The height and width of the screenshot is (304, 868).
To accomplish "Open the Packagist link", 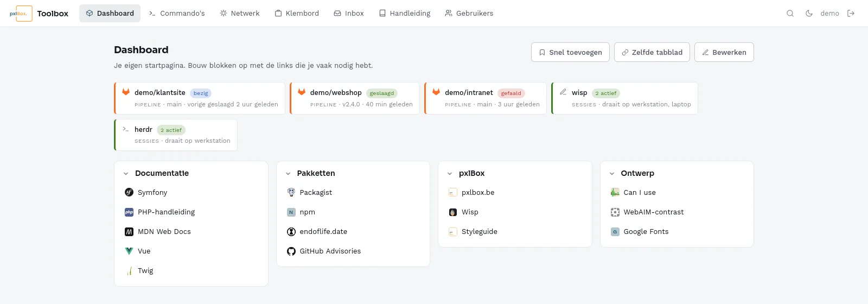I will click(x=316, y=193).
